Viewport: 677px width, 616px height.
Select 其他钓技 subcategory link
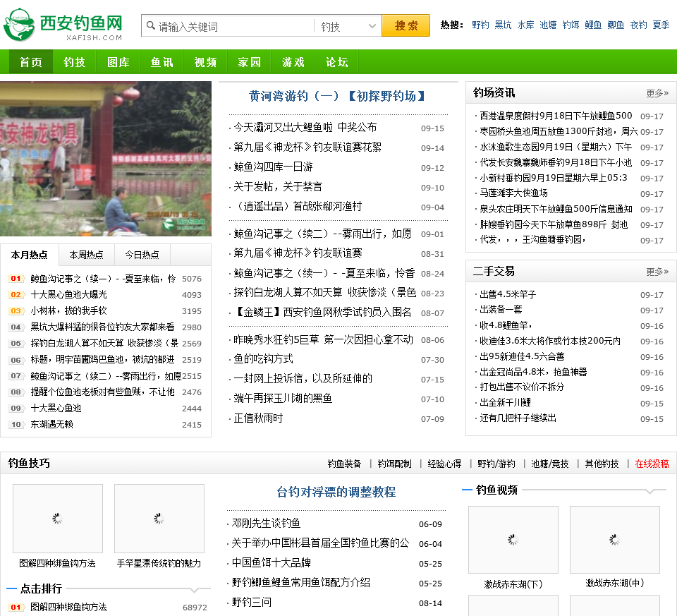(x=602, y=464)
